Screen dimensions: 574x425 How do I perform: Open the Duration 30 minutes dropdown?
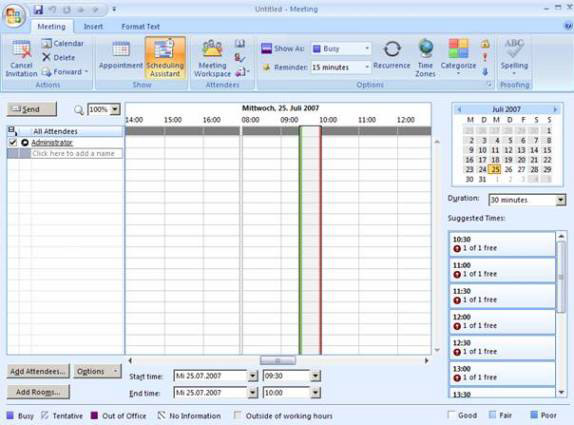pyautogui.click(x=560, y=200)
